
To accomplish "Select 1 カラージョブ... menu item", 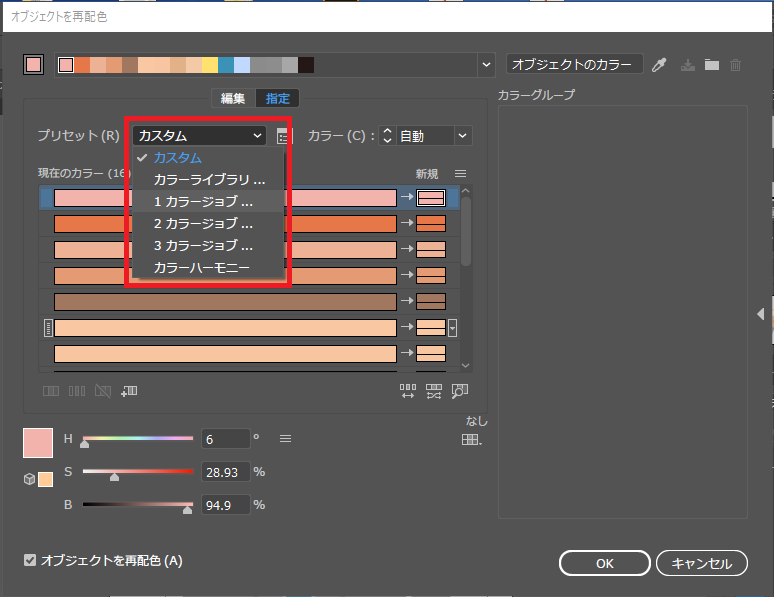I will coord(209,201).
